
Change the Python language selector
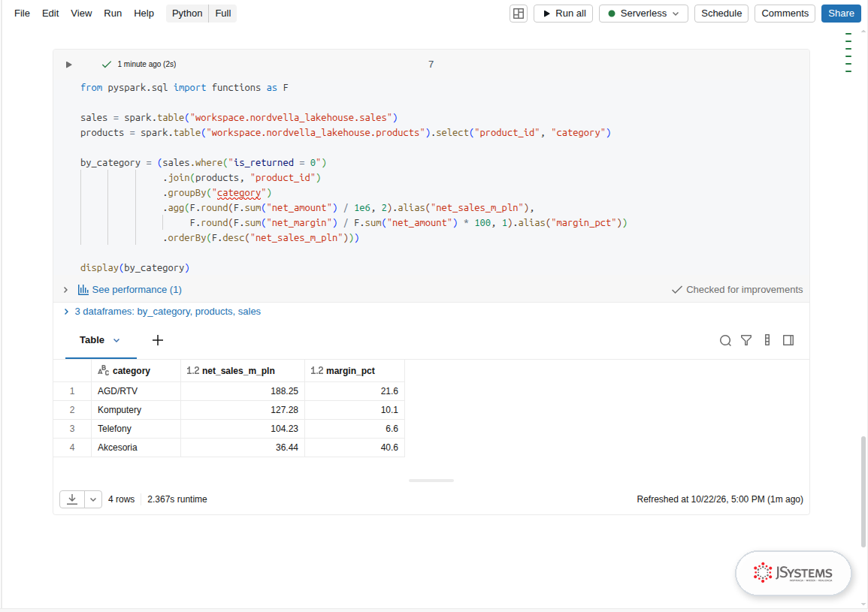point(187,14)
